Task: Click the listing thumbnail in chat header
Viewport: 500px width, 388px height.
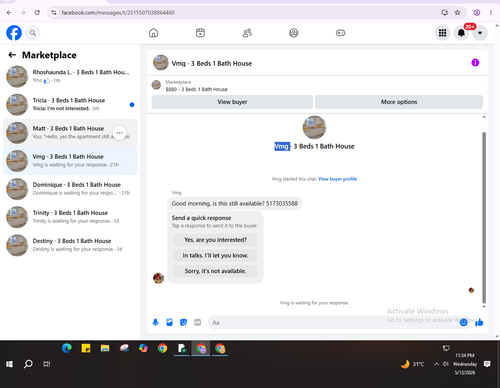Action: tap(161, 63)
